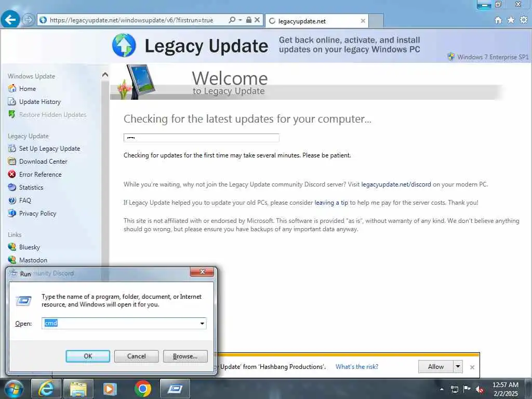Click the browser Forward arrow
This screenshot has width=532, height=399.
coord(28,20)
